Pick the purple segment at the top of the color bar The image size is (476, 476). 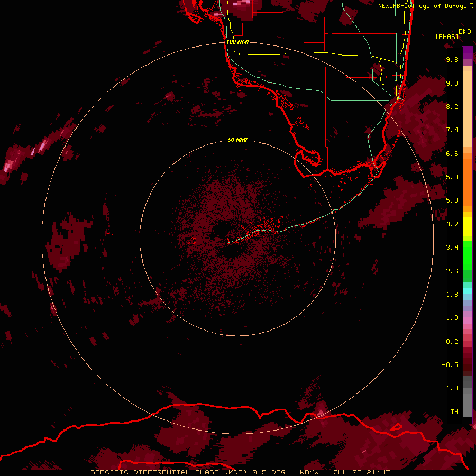tap(467, 53)
